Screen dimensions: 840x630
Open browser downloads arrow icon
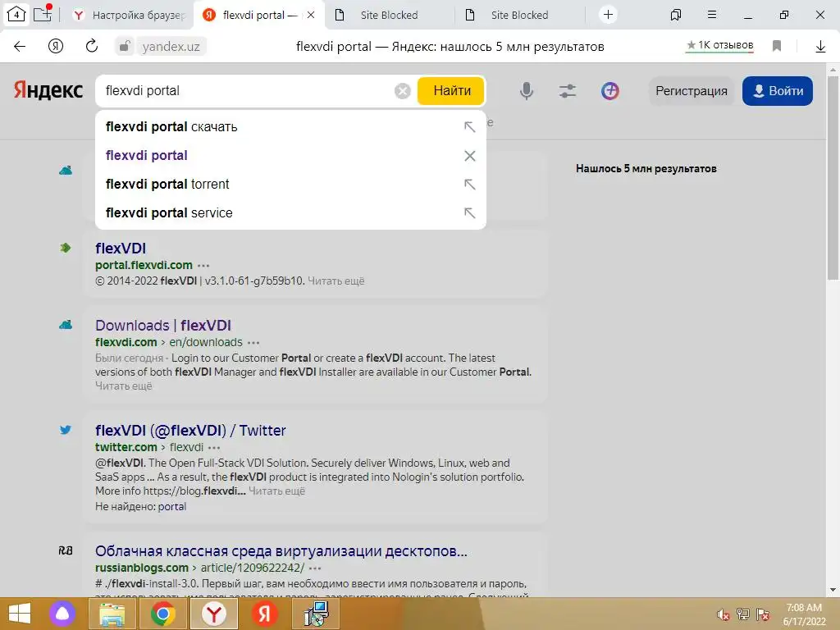820,47
